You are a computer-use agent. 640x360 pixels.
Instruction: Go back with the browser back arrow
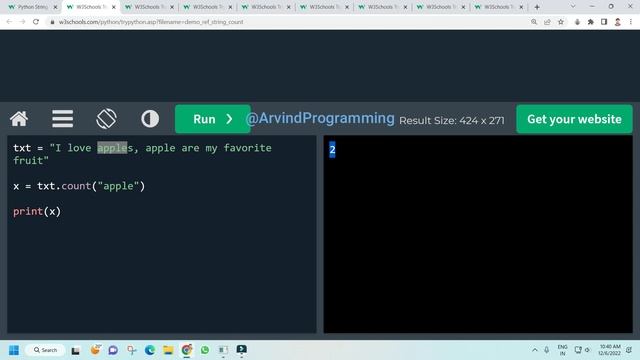click(x=9, y=22)
